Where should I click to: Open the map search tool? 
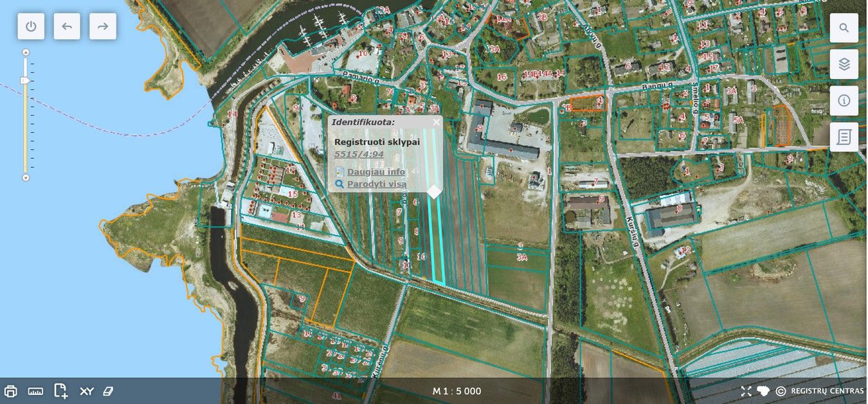[x=844, y=28]
